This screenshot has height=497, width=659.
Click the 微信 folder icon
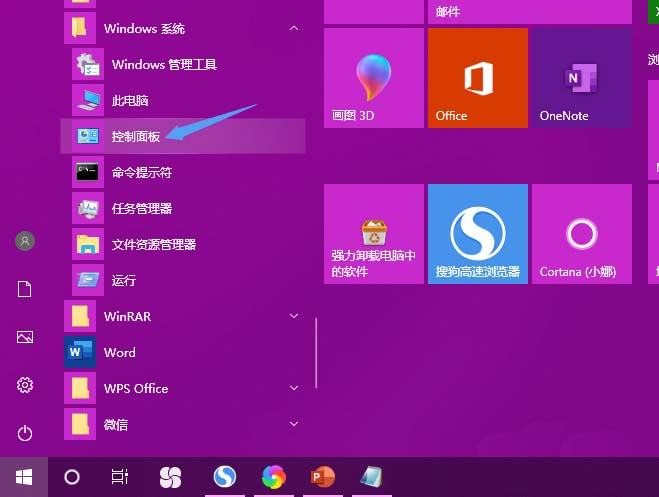pos(80,424)
